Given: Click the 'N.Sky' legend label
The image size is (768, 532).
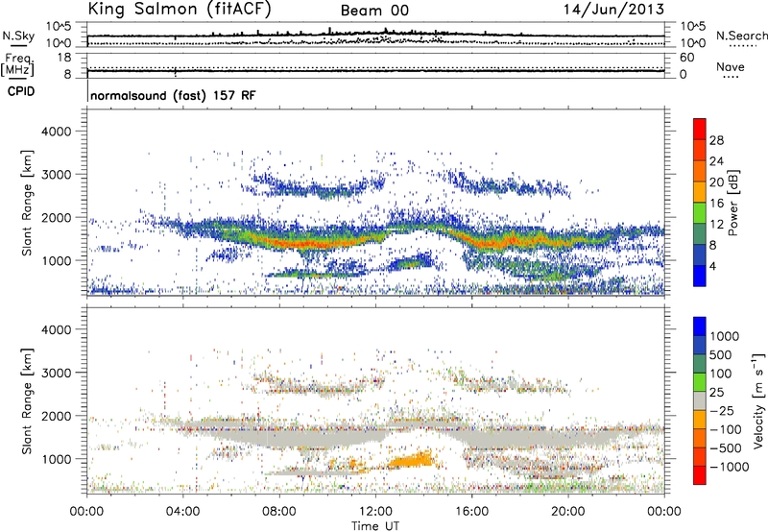Looking at the screenshot, I should [x=18, y=36].
